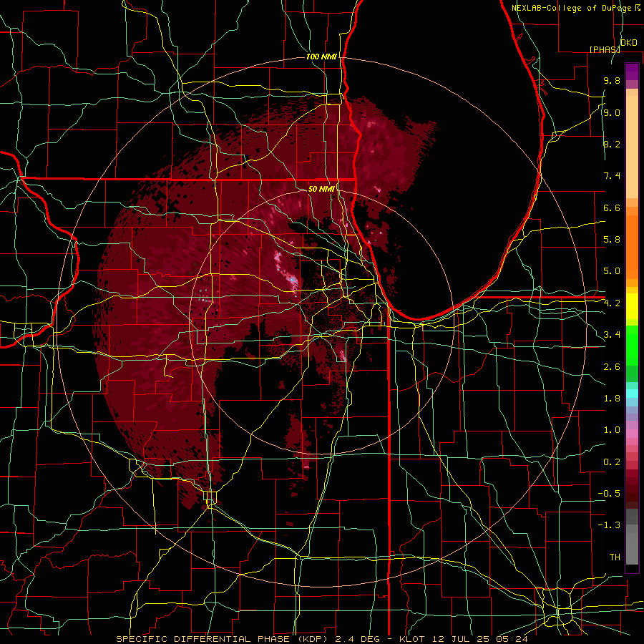Click the purple band atop the color scale
Image resolution: width=644 pixels, height=644 pixels.
click(x=632, y=72)
